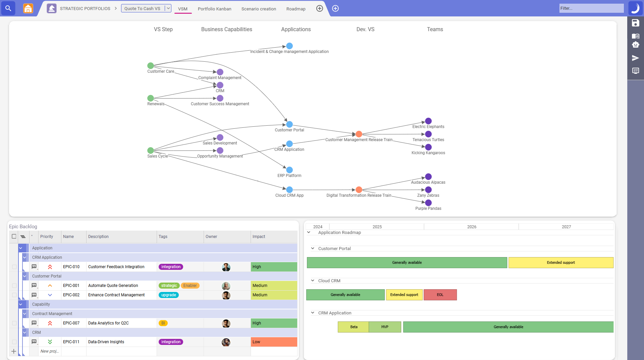Open the comment bubble icon on EPIC-010 row

tap(34, 266)
